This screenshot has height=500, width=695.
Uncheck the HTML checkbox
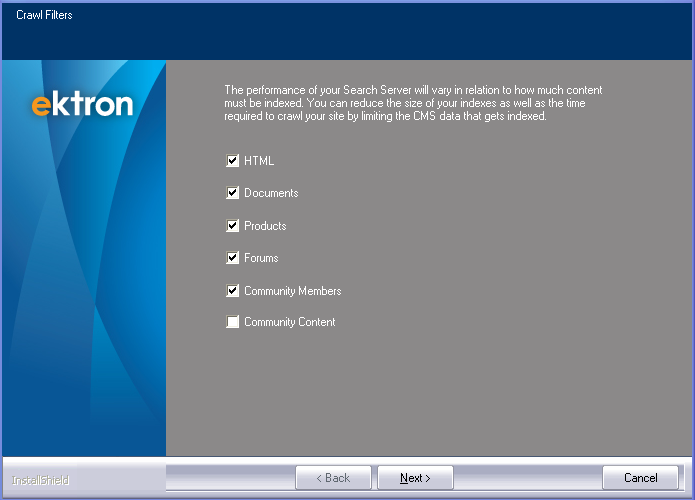pos(232,160)
